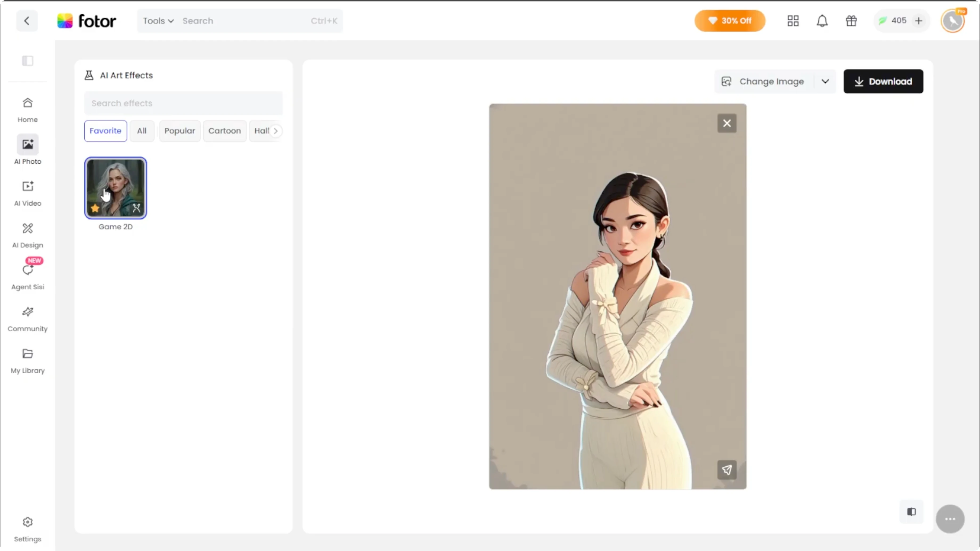Image resolution: width=980 pixels, height=551 pixels.
Task: Select the Favorite effects tab
Action: pyautogui.click(x=105, y=131)
